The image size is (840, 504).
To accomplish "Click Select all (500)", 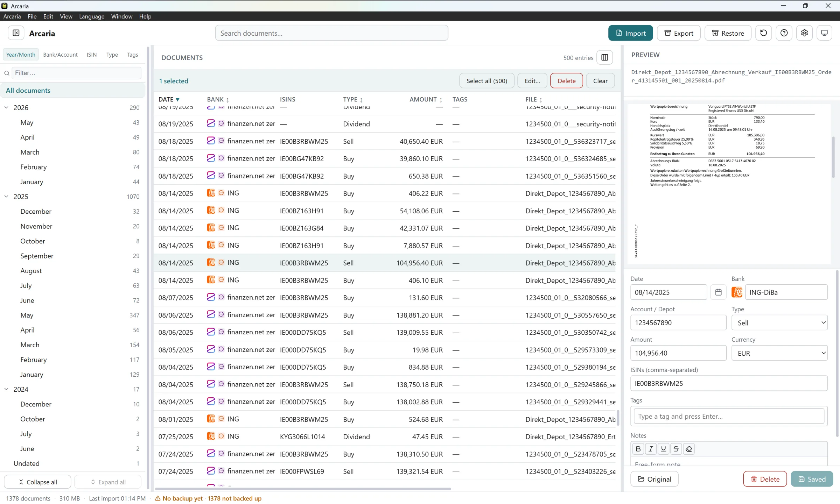I will (x=486, y=81).
